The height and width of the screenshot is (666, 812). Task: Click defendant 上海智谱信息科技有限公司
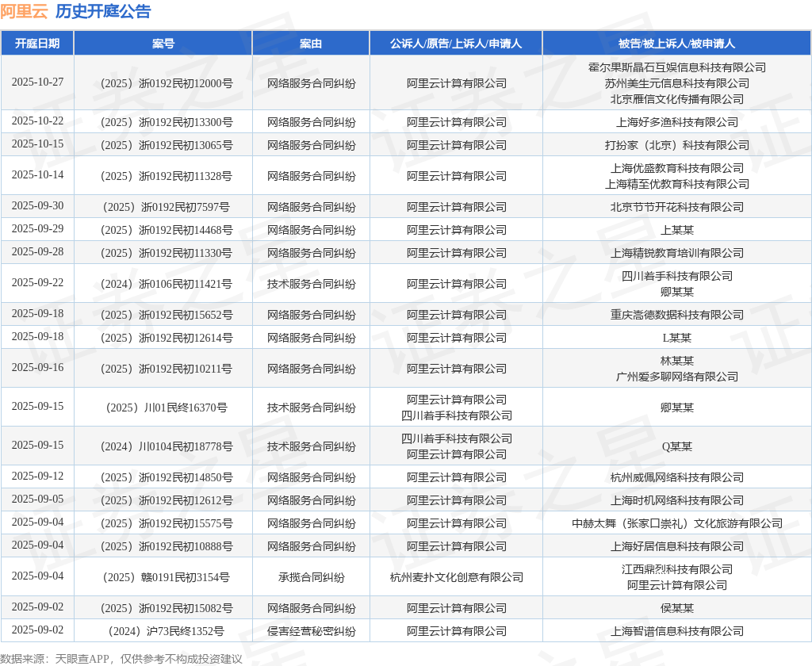click(677, 631)
